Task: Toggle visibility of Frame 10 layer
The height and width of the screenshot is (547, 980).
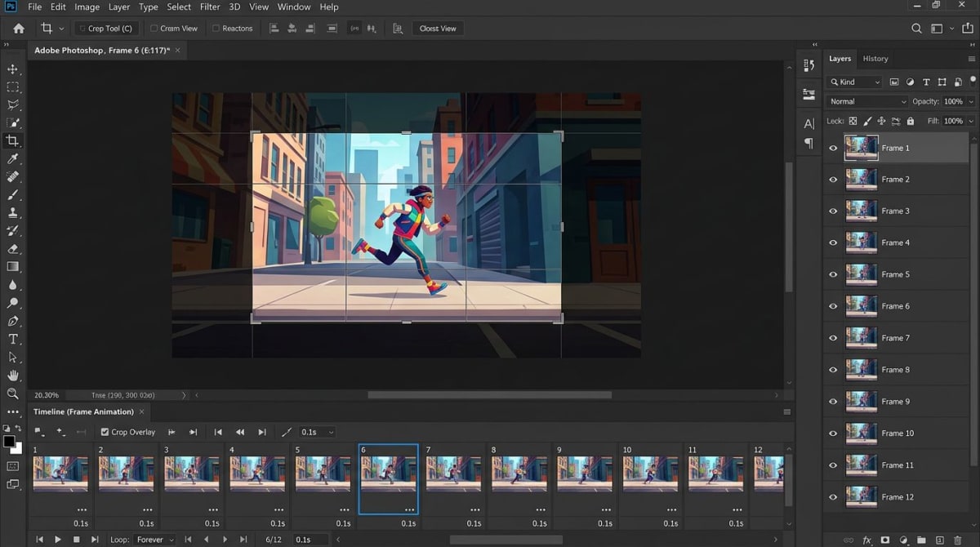Action: point(833,433)
